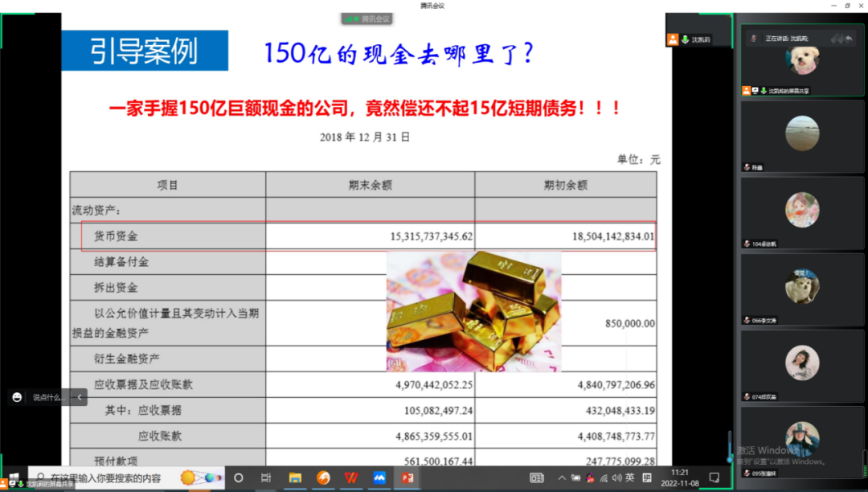Click the value 15,315,737,345.62
This screenshot has height=492, width=868.
pyautogui.click(x=432, y=236)
